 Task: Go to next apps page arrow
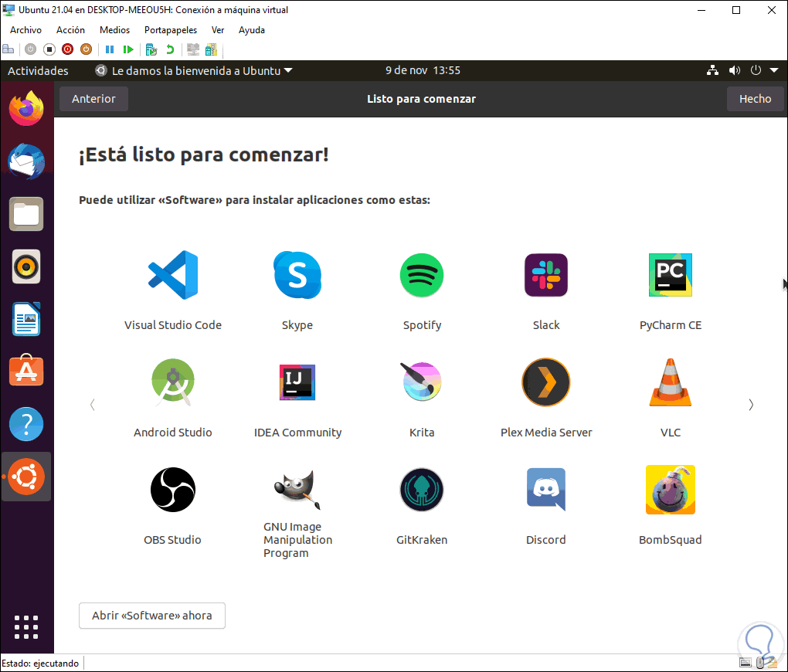[751, 405]
